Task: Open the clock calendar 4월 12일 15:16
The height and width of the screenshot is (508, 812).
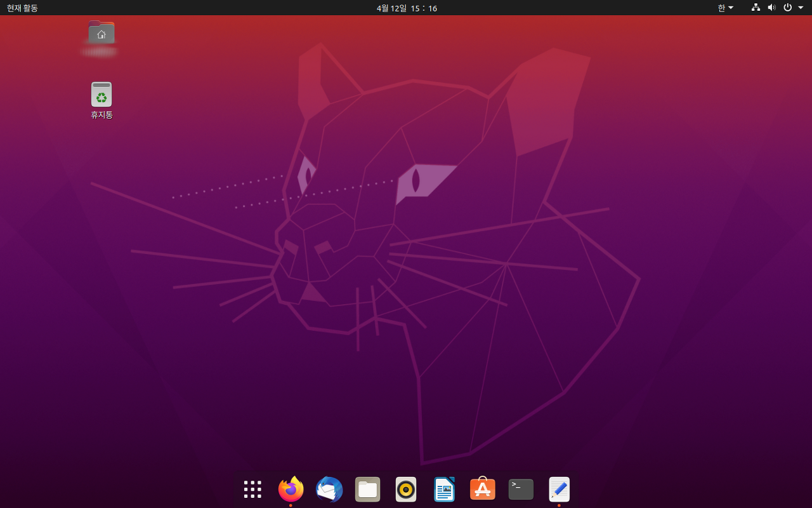Action: point(407,8)
